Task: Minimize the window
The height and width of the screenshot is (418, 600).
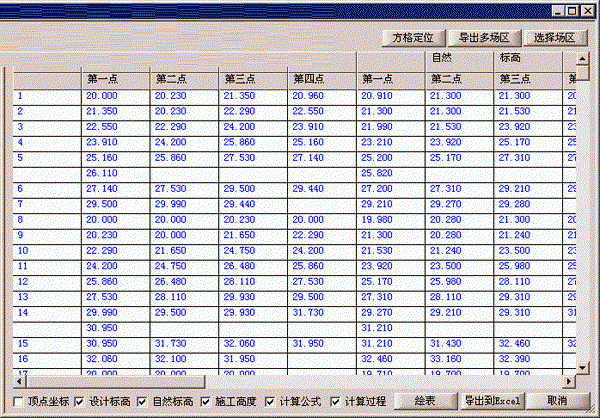Action: coord(558,11)
